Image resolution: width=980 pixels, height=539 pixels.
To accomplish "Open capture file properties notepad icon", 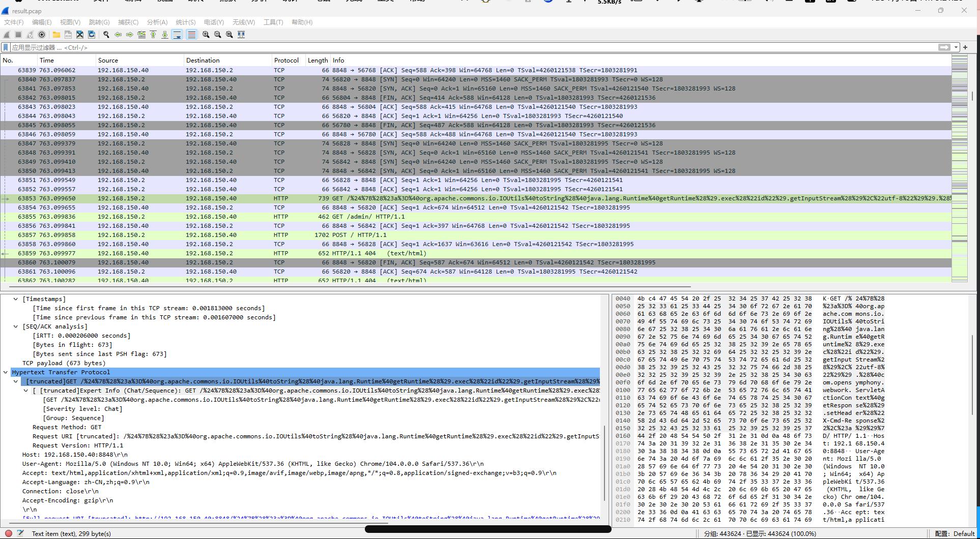I will point(20,533).
